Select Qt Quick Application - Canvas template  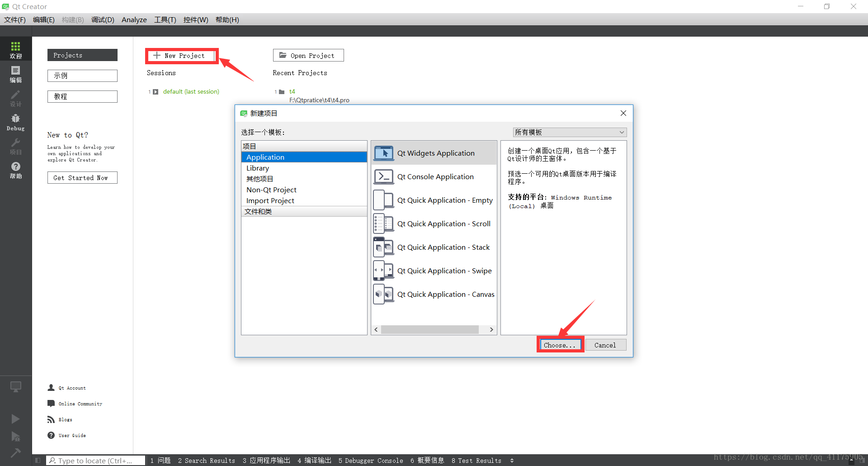point(434,294)
